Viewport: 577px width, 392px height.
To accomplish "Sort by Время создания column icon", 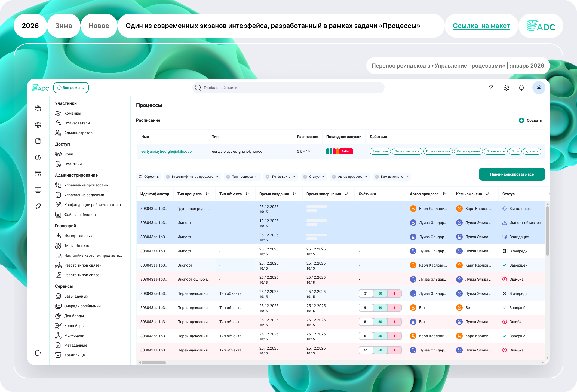I will 295,194.
